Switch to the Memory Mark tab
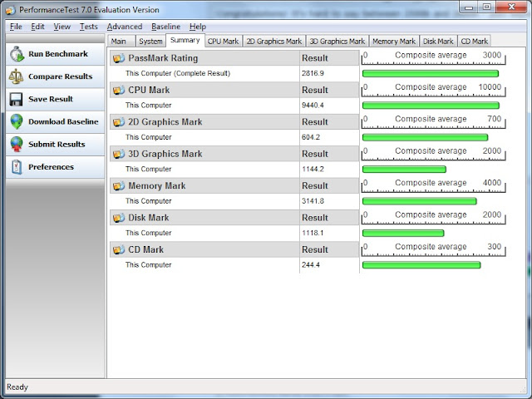The height and width of the screenshot is (399, 532). [x=394, y=42]
